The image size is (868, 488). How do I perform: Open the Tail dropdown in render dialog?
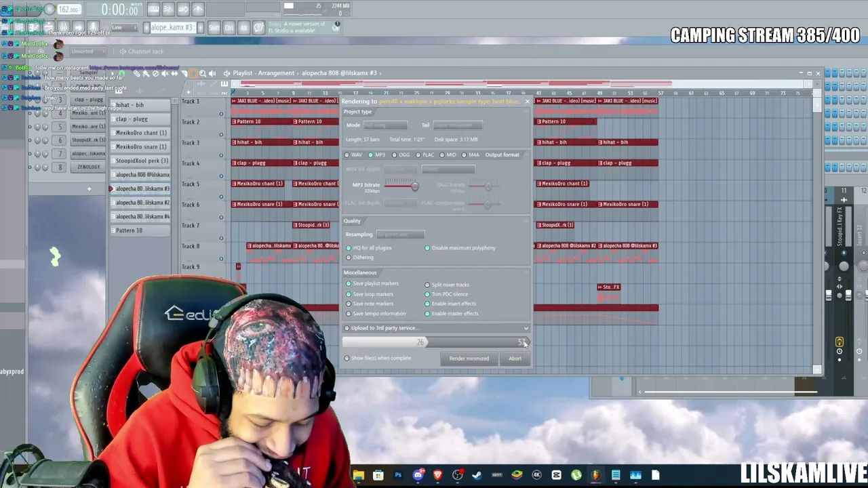(x=458, y=125)
